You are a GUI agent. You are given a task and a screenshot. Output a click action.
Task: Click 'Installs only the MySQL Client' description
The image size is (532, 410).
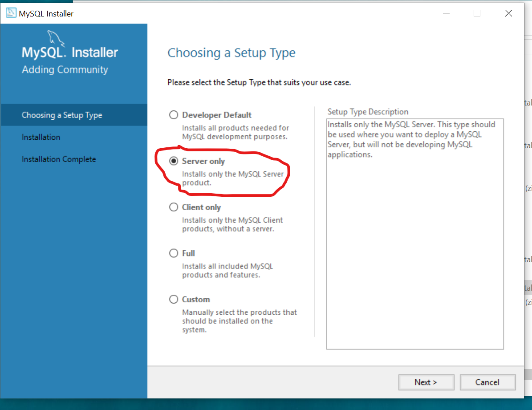pyautogui.click(x=232, y=224)
